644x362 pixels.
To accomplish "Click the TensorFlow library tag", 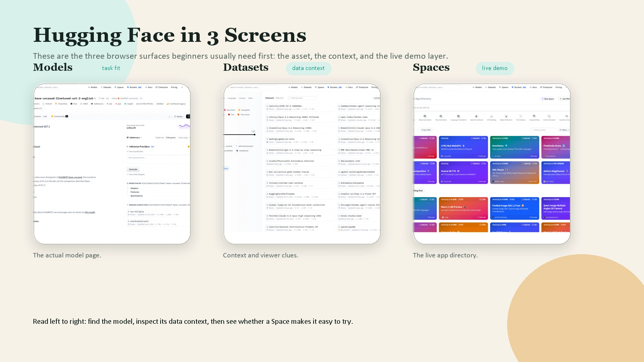I will (61, 104).
